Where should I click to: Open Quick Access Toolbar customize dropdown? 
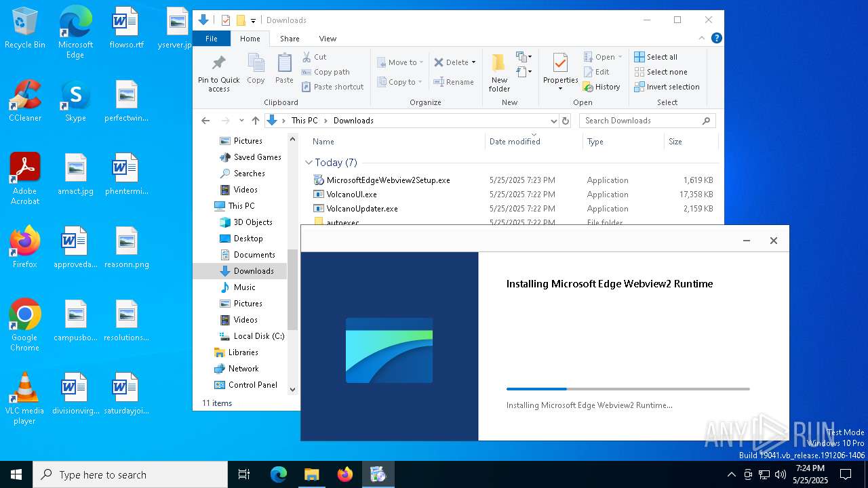tap(253, 20)
